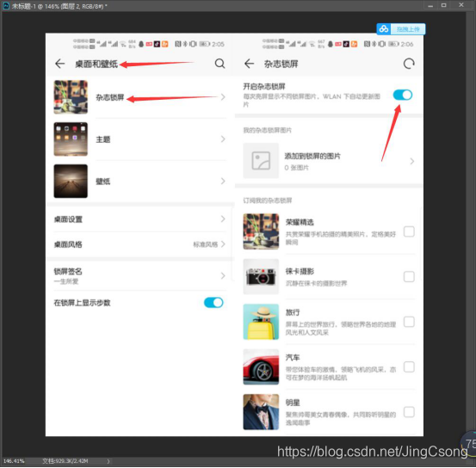Click the image placeholder icon for 添加到锁屏的图片
This screenshot has width=476, height=468.
tap(261, 161)
